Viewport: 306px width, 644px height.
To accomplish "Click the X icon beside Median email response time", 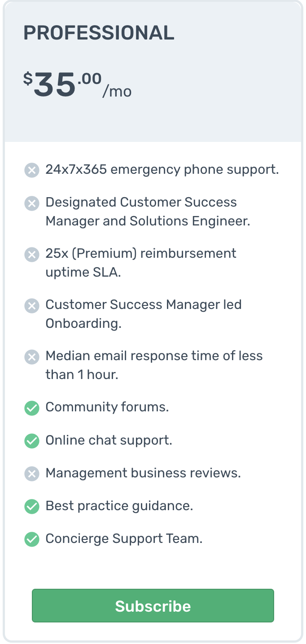I will coord(31,357).
